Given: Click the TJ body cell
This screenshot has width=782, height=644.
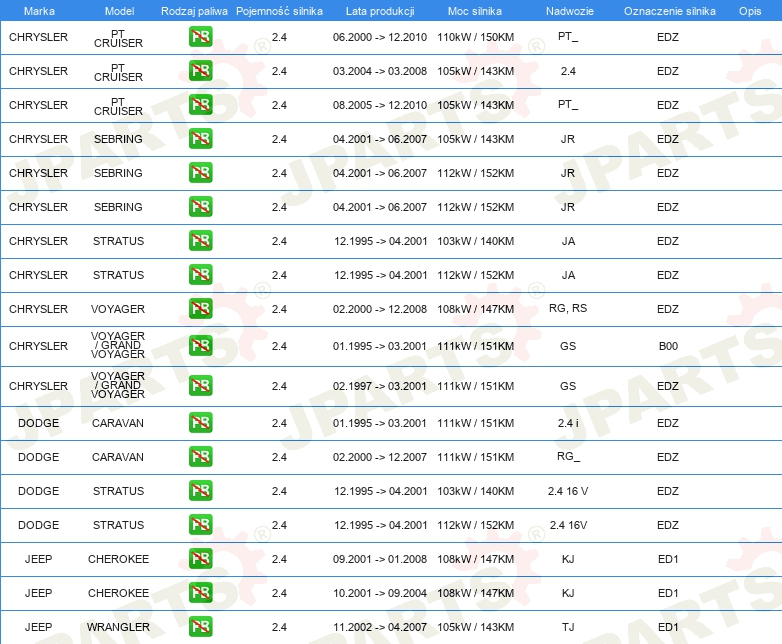Looking at the screenshot, I should click(568, 627).
